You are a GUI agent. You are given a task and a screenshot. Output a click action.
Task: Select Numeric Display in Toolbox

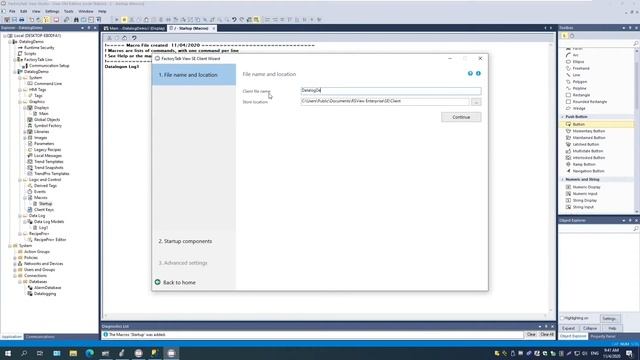point(586,187)
